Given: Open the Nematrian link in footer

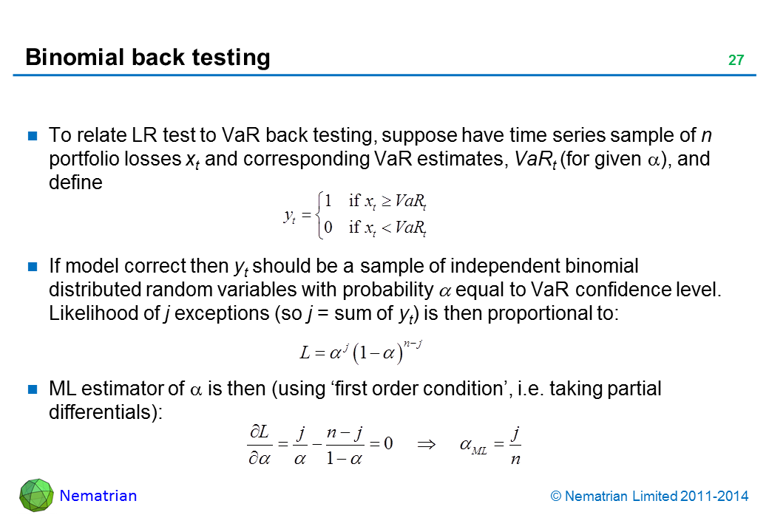Looking at the screenshot, I should click(x=98, y=496).
